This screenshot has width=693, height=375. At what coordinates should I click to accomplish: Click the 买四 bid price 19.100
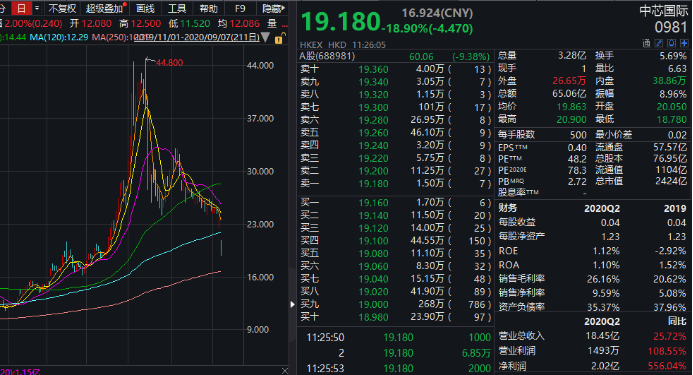tap(373, 241)
